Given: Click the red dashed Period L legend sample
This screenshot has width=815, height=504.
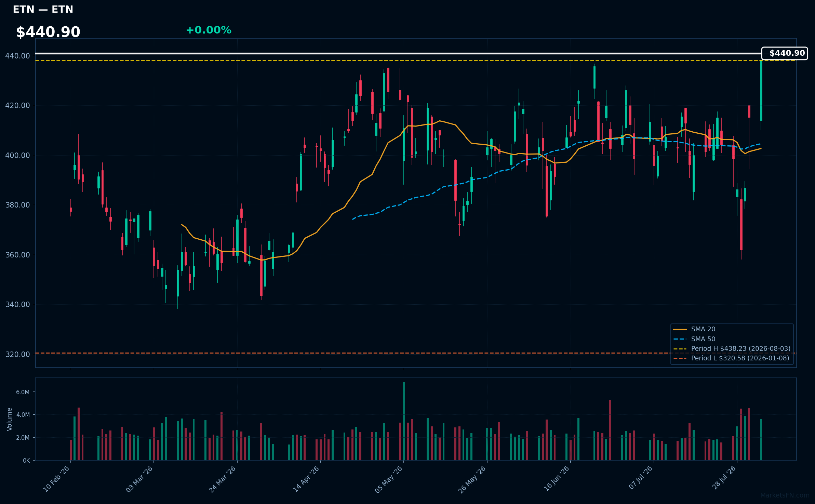Looking at the screenshot, I should coord(680,358).
